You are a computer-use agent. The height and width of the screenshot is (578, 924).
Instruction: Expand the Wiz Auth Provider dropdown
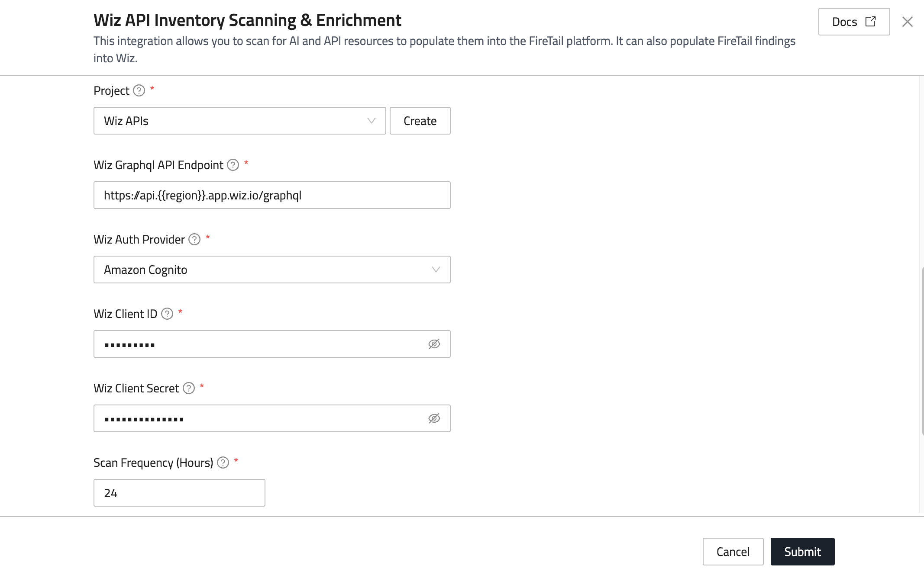271,270
